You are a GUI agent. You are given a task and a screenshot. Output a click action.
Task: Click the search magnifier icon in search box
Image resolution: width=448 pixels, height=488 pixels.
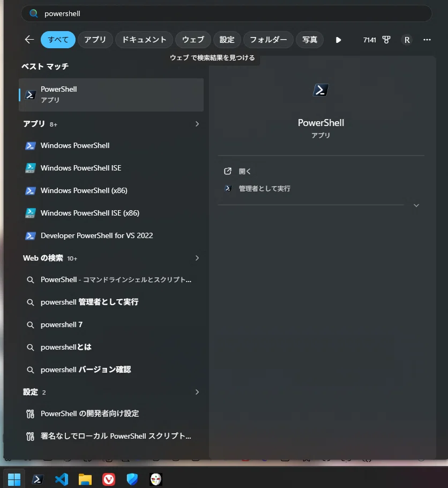(x=33, y=13)
